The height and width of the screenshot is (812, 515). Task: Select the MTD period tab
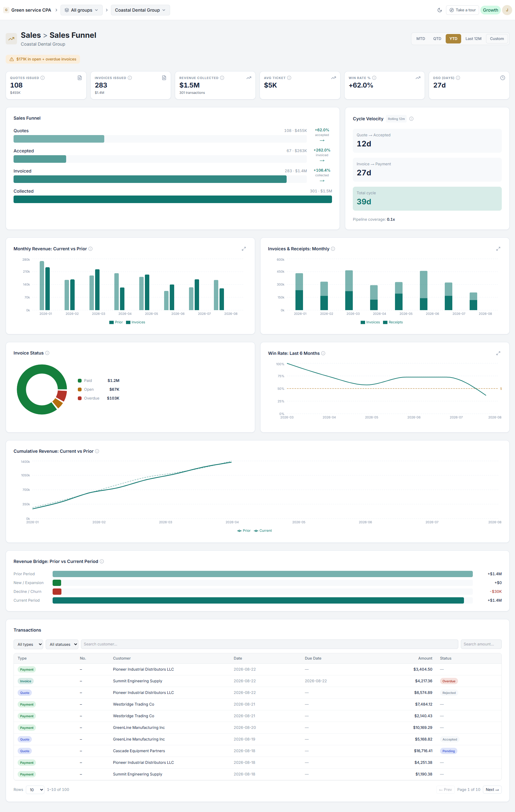(421, 39)
